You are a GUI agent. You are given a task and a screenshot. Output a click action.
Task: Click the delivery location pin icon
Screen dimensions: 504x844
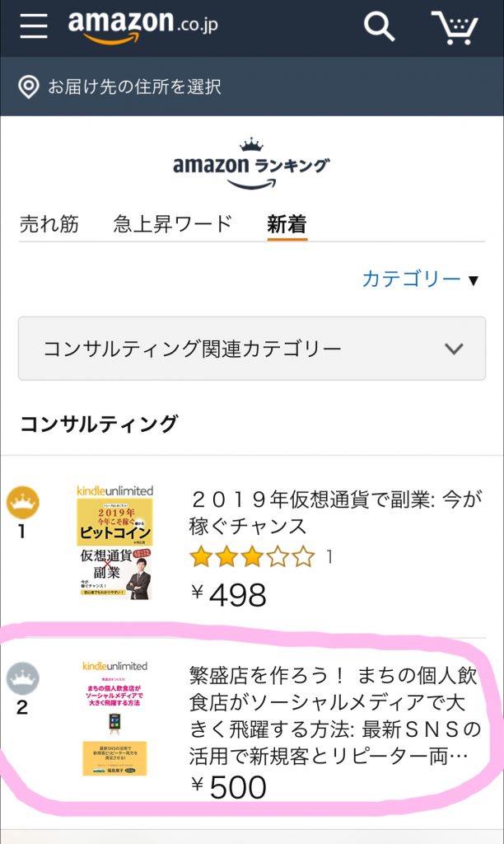29,87
